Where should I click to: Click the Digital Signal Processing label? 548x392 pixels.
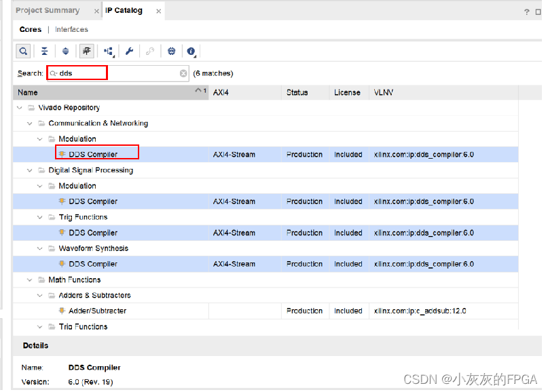[91, 170]
